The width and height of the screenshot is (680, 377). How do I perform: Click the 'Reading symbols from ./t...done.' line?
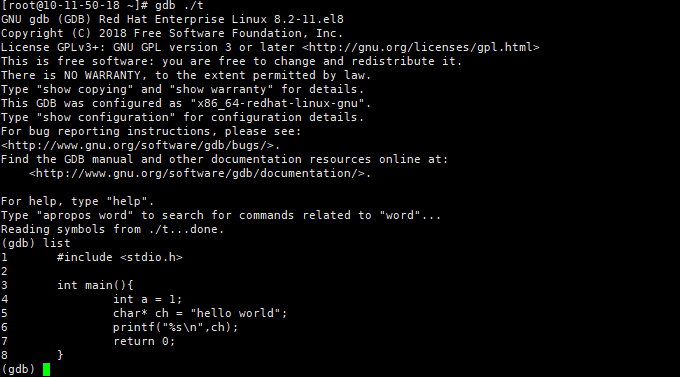coord(112,229)
